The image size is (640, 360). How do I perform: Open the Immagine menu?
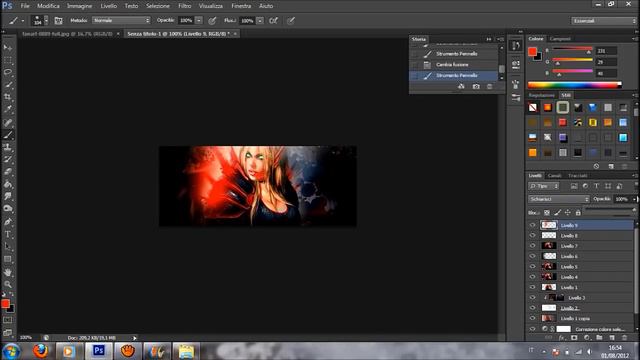(79, 6)
